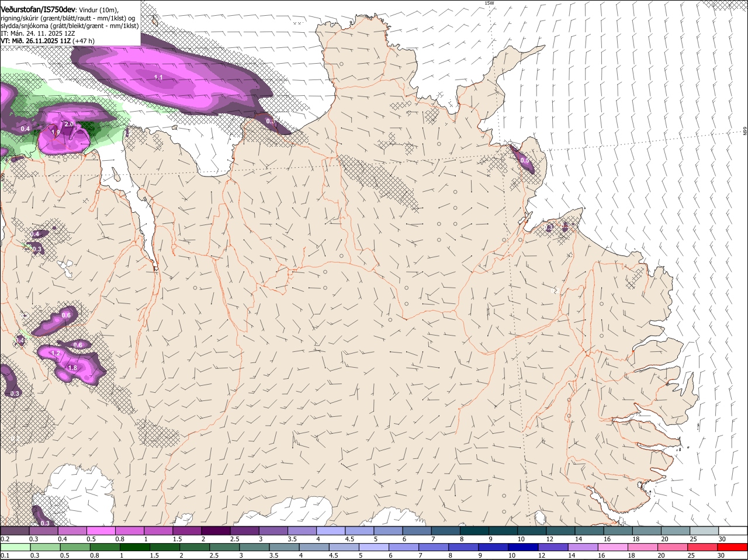Click the 'slydda/snjókoma' legend description line

click(69, 26)
